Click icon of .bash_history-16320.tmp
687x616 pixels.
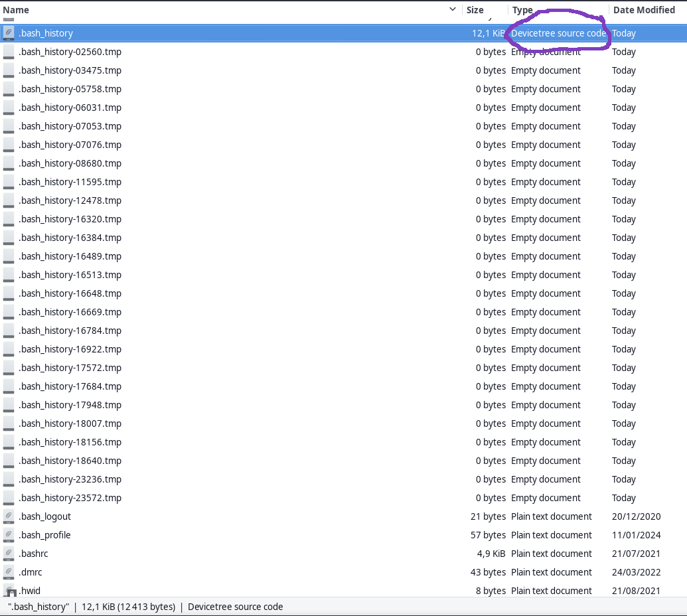click(x=9, y=219)
